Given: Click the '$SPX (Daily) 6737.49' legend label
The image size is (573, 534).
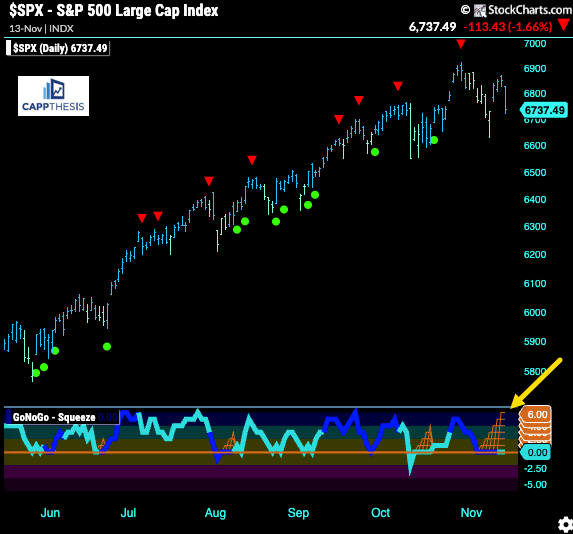Looking at the screenshot, I should (x=60, y=48).
